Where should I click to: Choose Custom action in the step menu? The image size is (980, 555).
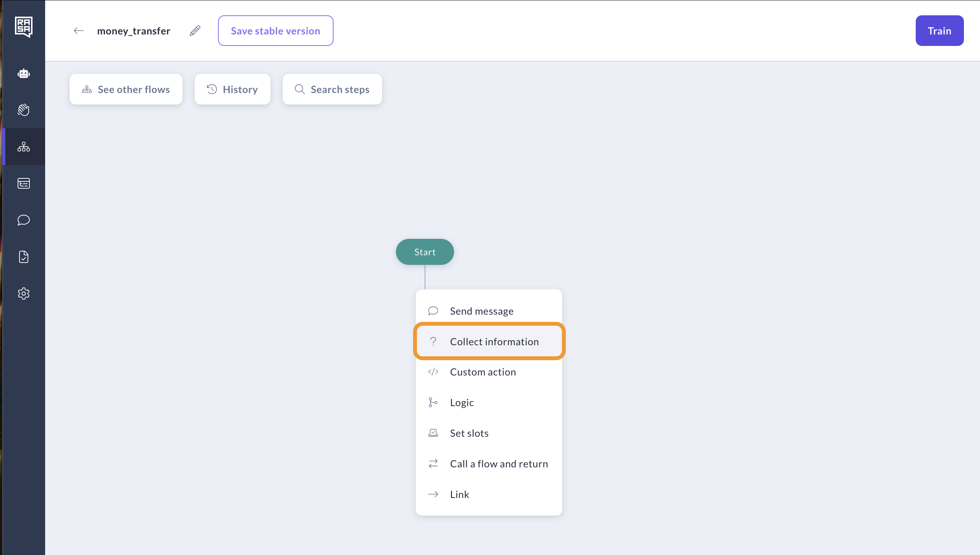pos(482,372)
